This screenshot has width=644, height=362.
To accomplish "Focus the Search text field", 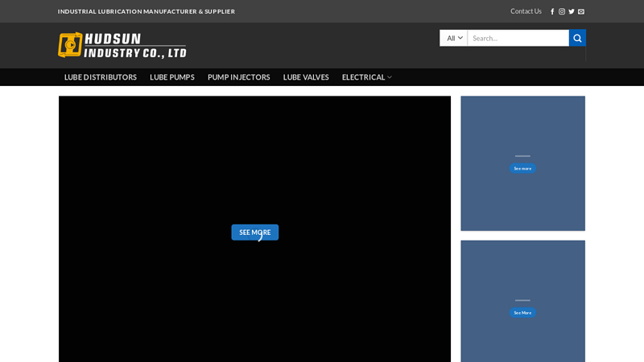I will pos(518,38).
